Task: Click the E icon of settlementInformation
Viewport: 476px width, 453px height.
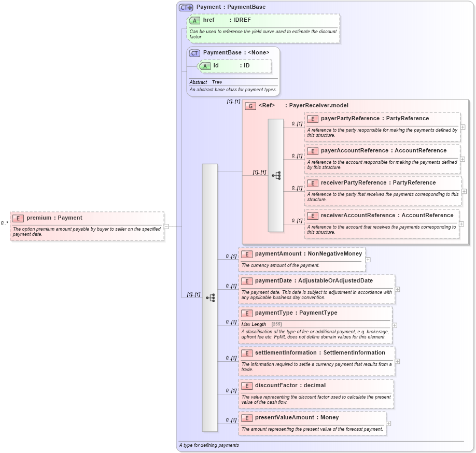Action: pos(247,353)
